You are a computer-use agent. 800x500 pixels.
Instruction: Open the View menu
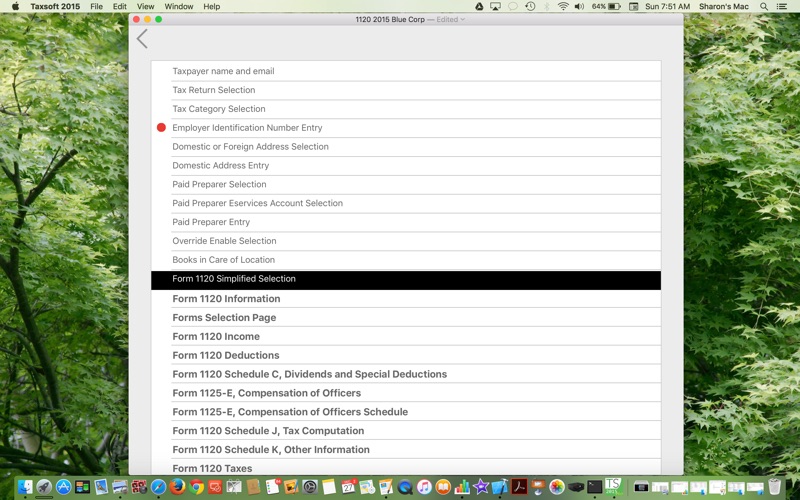(x=145, y=6)
